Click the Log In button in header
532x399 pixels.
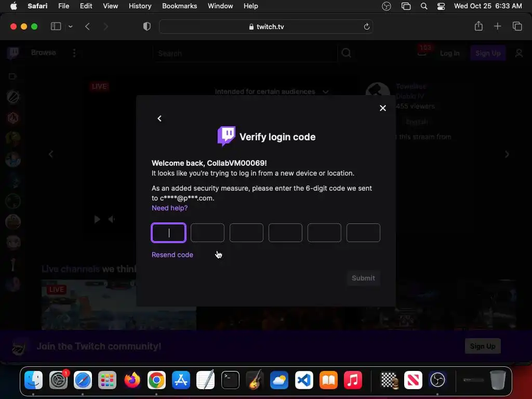449,54
